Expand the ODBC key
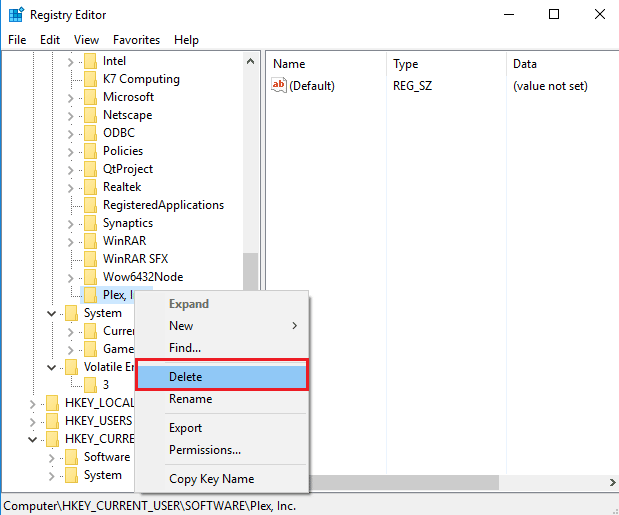Image resolution: width=619 pixels, height=515 pixels. 71,134
